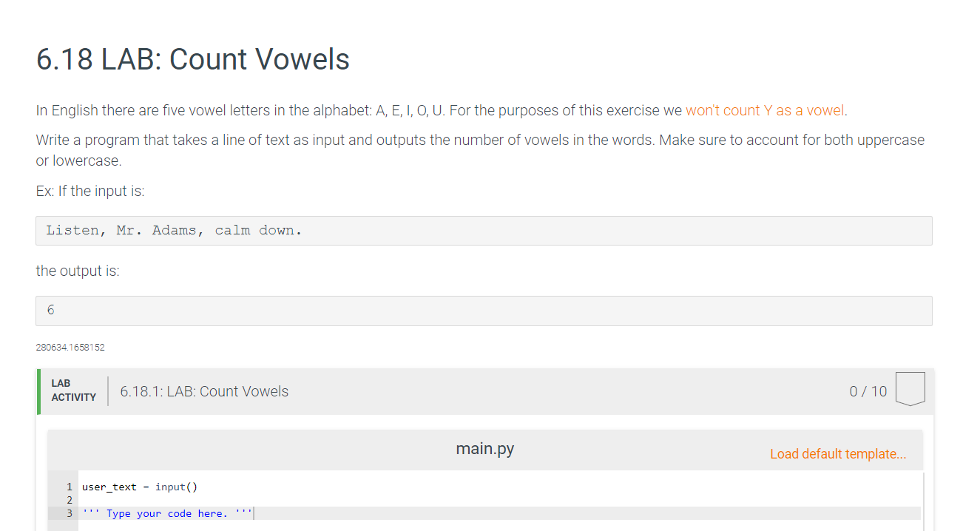Click line number 1 in the code editor
The image size is (980, 531).
[69, 487]
